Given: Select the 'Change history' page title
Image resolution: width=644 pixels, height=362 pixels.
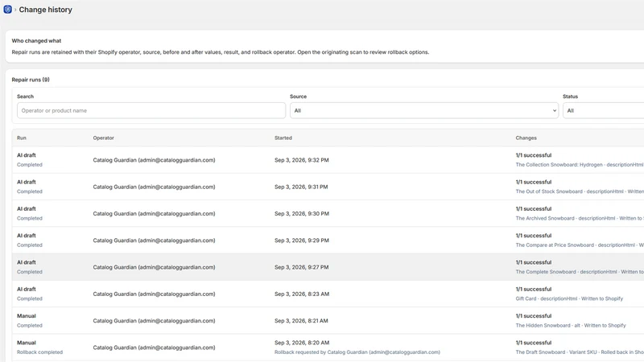Looking at the screenshot, I should click(x=45, y=10).
